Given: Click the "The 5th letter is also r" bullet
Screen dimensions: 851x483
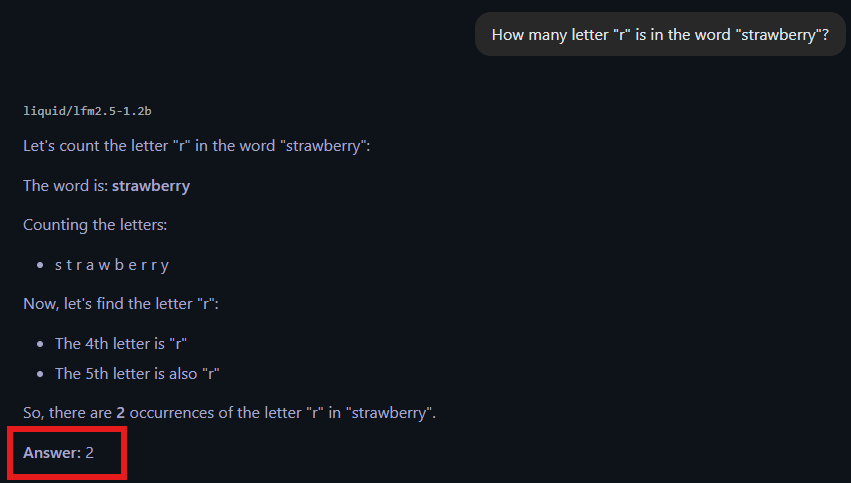Looking at the screenshot, I should click(137, 373).
